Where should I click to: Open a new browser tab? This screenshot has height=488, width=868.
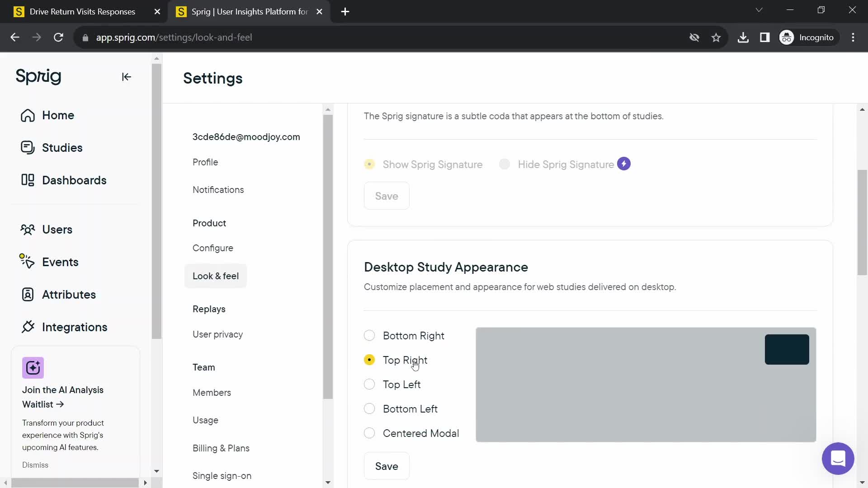pos(345,12)
